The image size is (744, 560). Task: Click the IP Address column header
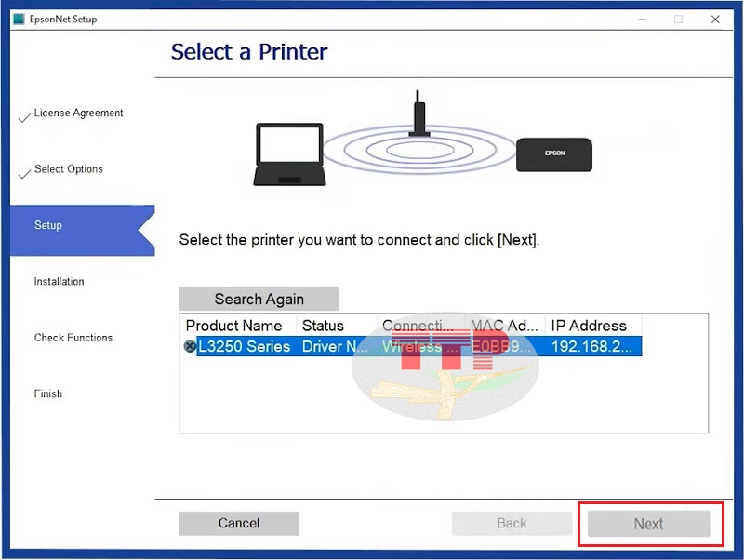click(x=589, y=326)
